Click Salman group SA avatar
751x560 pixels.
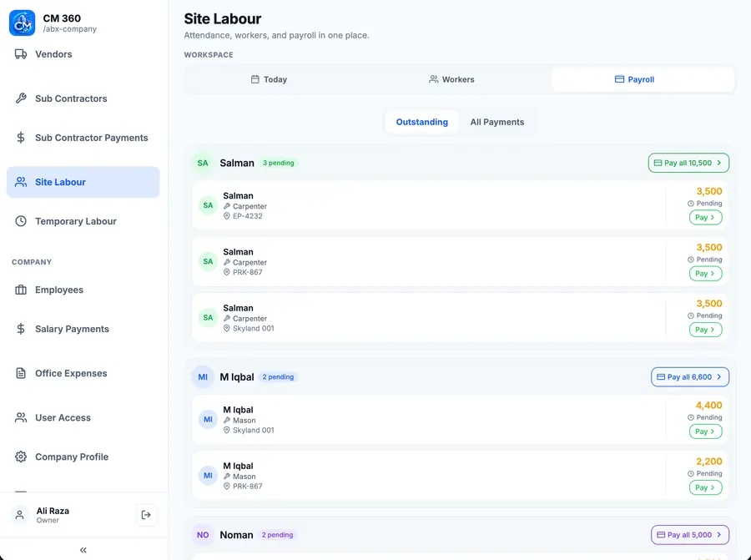203,163
